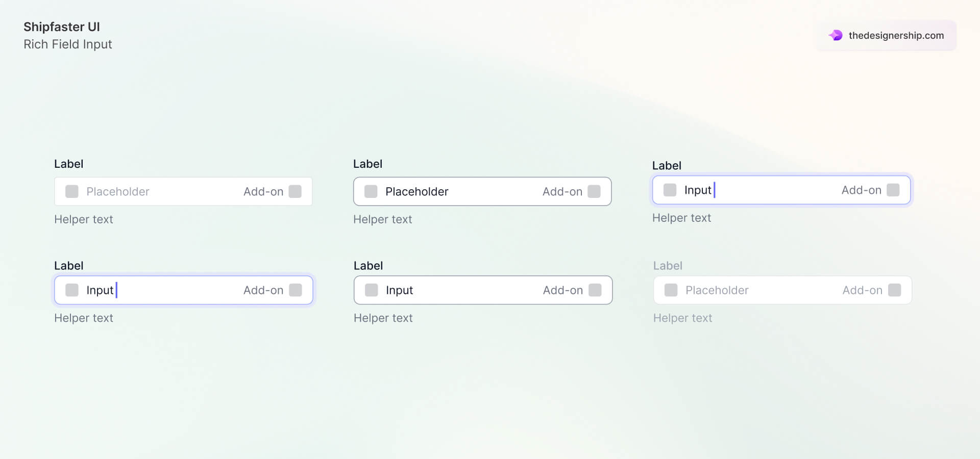This screenshot has width=980, height=459.
Task: Select the Shipfaster UI heading
Action: click(x=62, y=27)
